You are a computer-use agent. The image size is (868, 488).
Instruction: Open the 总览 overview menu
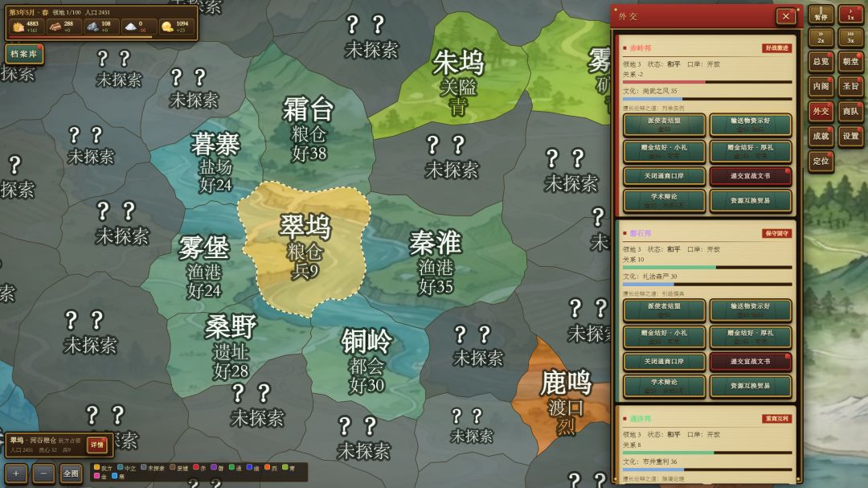coord(821,61)
